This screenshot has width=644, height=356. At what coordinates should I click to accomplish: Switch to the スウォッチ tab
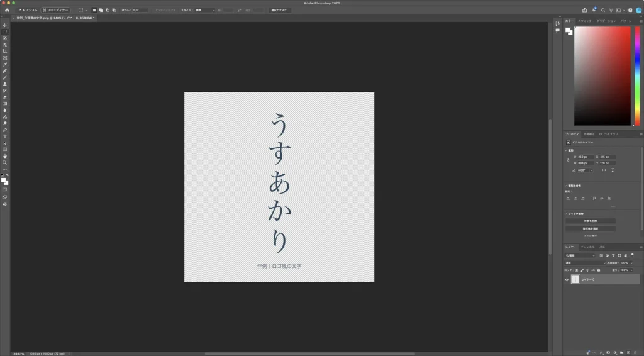click(x=585, y=21)
